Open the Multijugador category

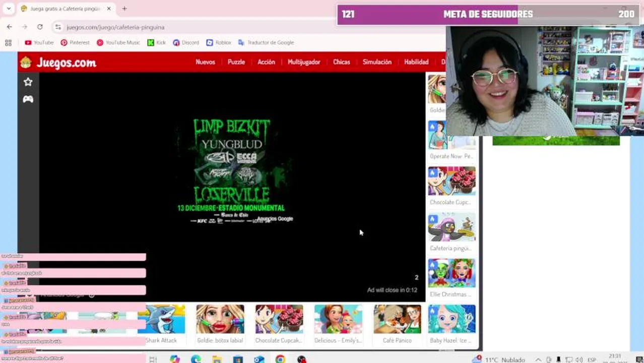point(304,62)
